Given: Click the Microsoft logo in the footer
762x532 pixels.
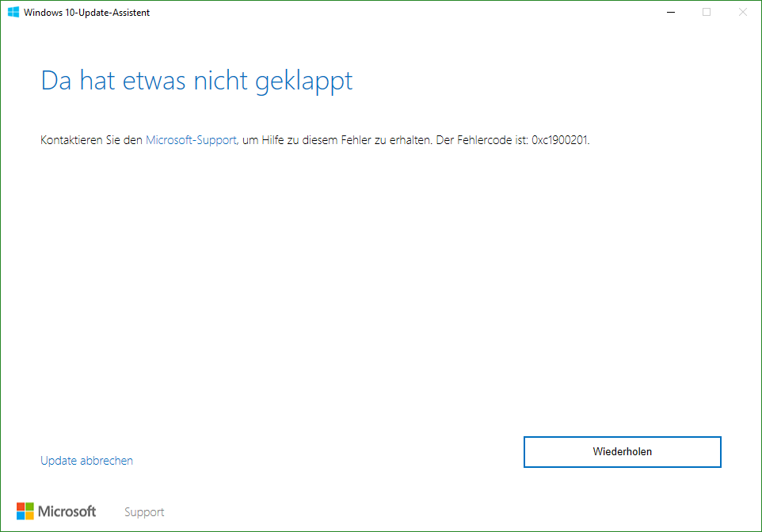Looking at the screenshot, I should [x=56, y=511].
